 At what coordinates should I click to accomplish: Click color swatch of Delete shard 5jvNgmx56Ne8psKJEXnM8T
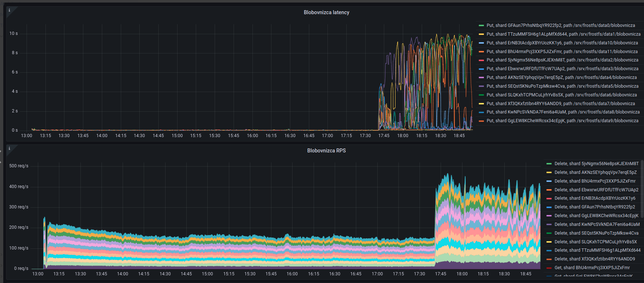click(549, 164)
